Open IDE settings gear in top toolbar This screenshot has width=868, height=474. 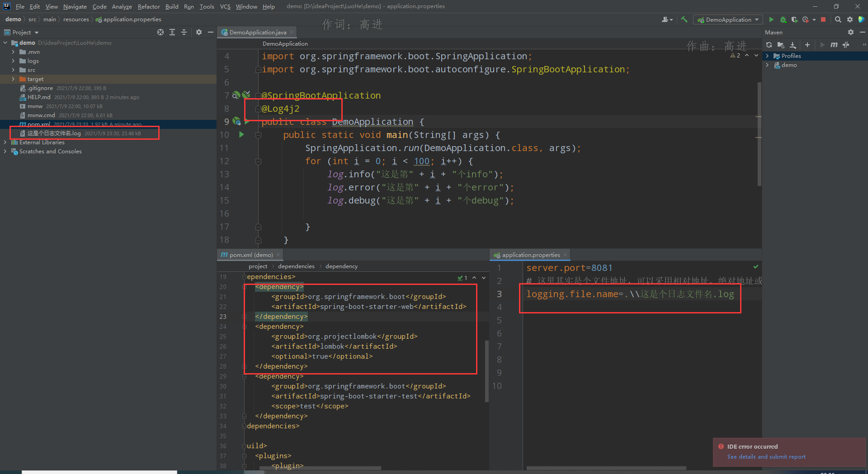point(849,19)
